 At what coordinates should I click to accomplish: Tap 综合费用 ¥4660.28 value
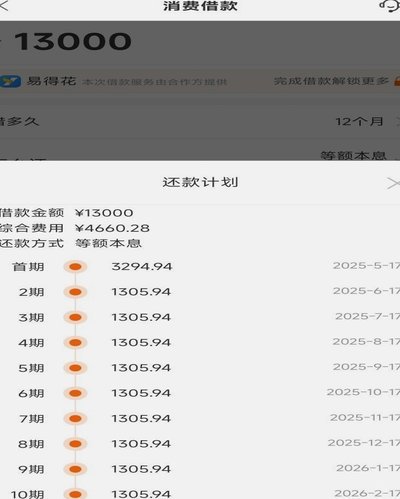tap(112, 228)
